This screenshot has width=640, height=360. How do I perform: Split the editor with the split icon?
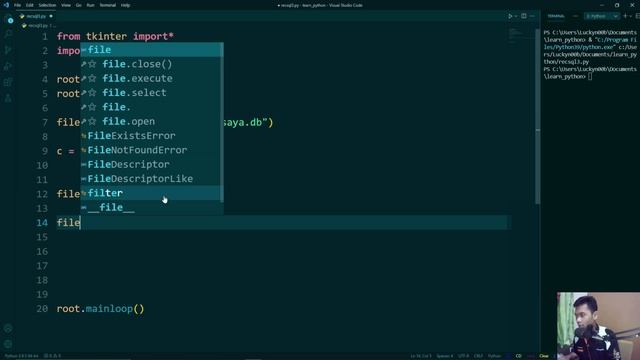(x=524, y=16)
